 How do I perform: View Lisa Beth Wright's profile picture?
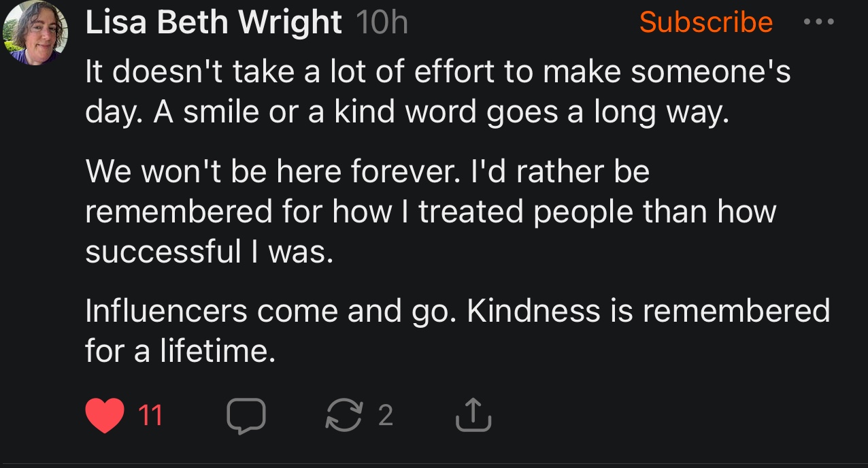click(36, 33)
